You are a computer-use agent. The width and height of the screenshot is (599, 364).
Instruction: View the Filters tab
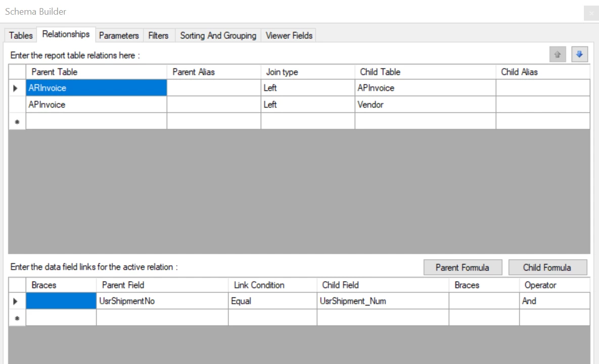tap(158, 35)
